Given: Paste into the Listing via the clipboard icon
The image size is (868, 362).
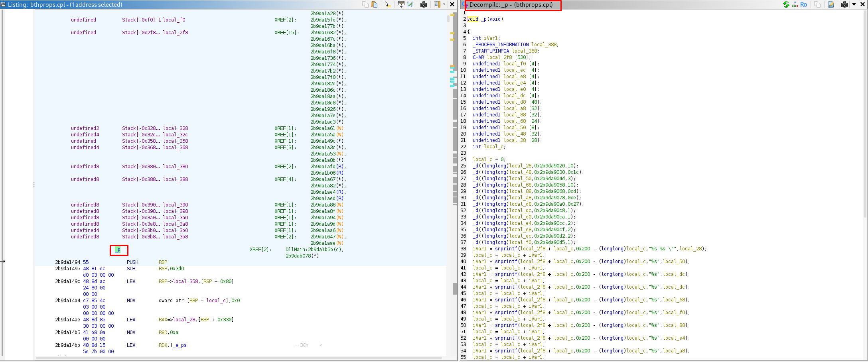Looking at the screenshot, I should pyautogui.click(x=374, y=4).
